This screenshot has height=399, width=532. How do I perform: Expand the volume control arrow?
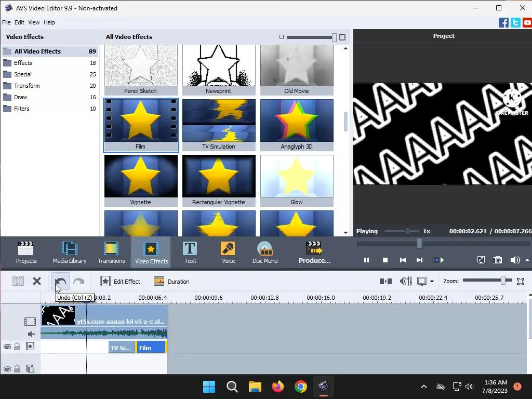pyautogui.click(x=527, y=260)
